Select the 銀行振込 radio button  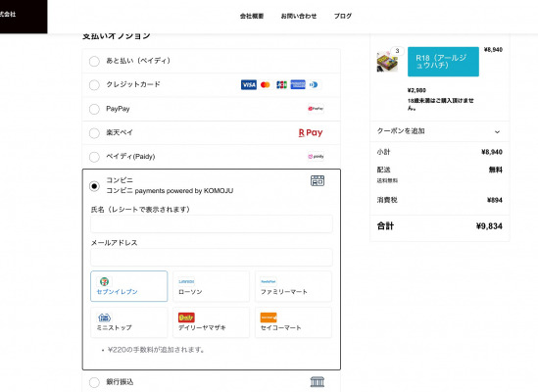tap(94, 382)
